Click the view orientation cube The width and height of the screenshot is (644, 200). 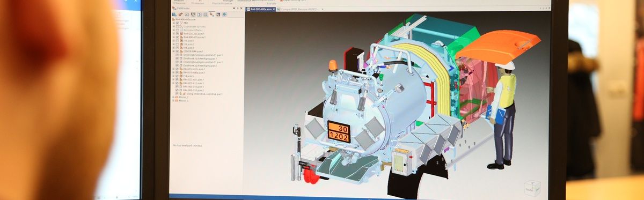532,188
